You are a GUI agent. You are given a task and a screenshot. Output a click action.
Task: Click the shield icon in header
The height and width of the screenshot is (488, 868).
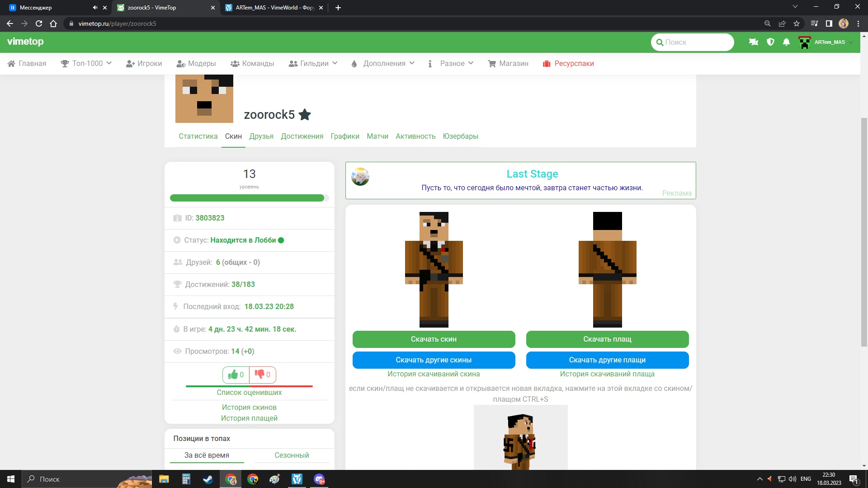pyautogui.click(x=770, y=42)
